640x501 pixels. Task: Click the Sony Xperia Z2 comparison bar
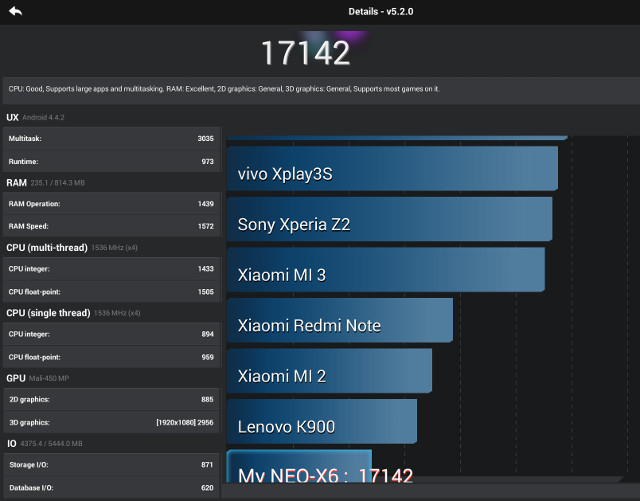click(x=389, y=219)
